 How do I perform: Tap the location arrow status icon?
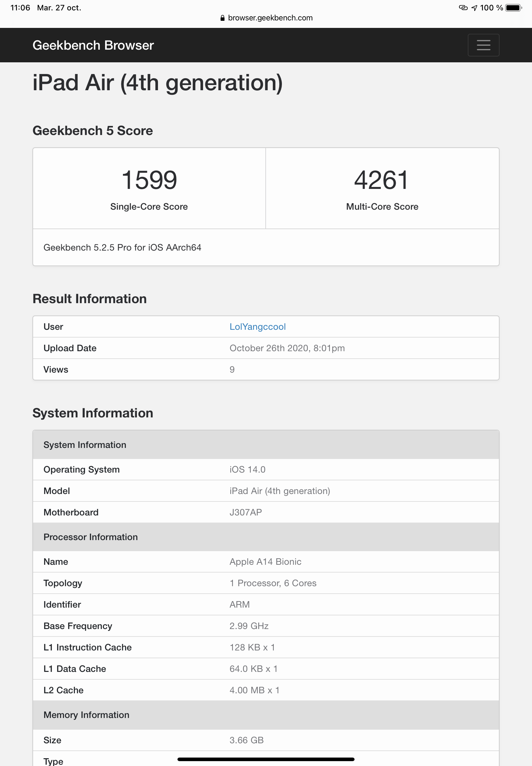(474, 8)
